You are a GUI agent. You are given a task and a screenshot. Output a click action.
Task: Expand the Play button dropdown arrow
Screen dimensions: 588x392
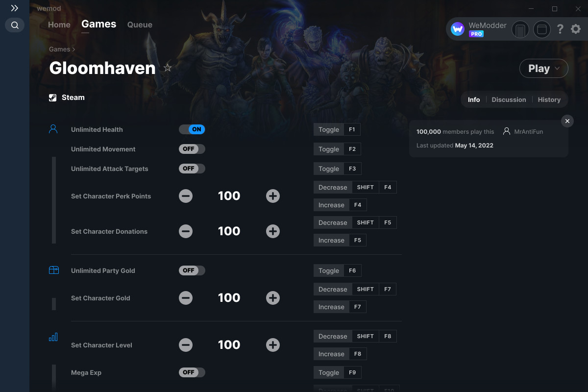[x=558, y=69]
